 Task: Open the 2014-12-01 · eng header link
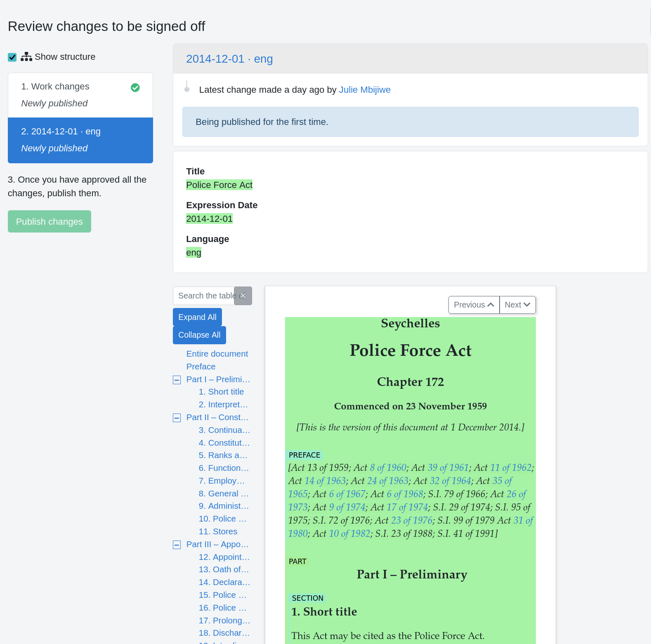[229, 59]
